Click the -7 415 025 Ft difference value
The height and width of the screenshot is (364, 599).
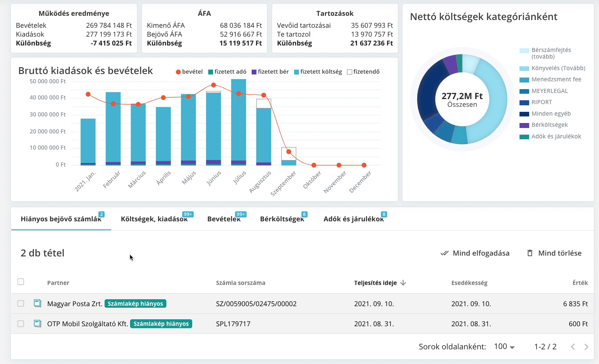pyautogui.click(x=111, y=43)
